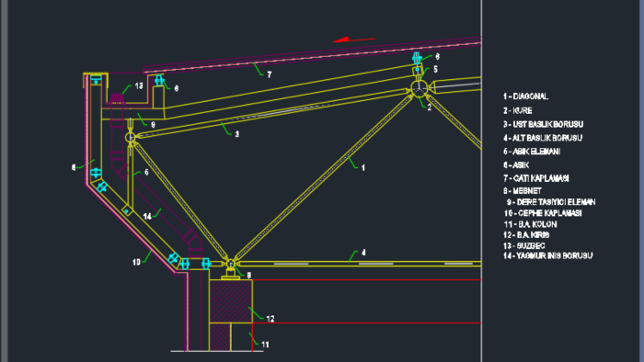Select callout number 3 on upper chord pipe
644x362 pixels.
coord(237,134)
